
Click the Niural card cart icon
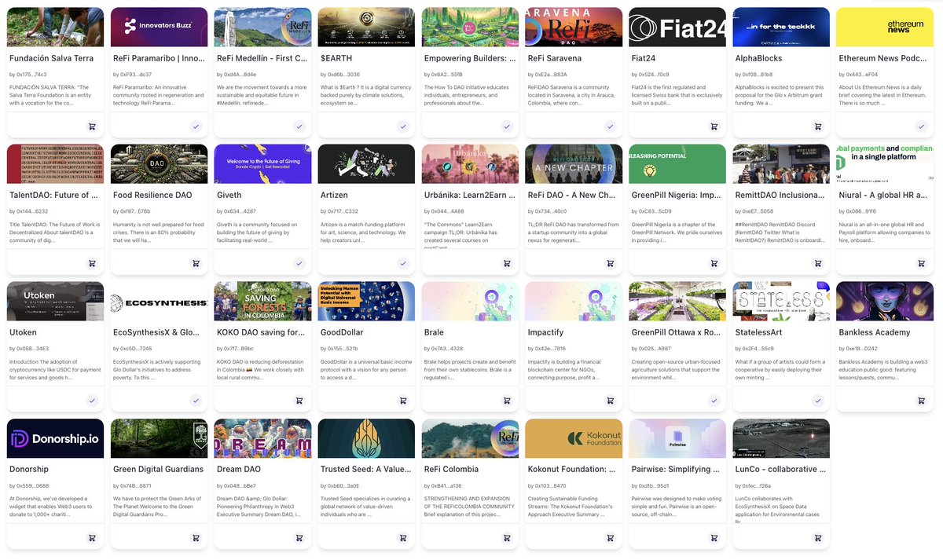(922, 263)
